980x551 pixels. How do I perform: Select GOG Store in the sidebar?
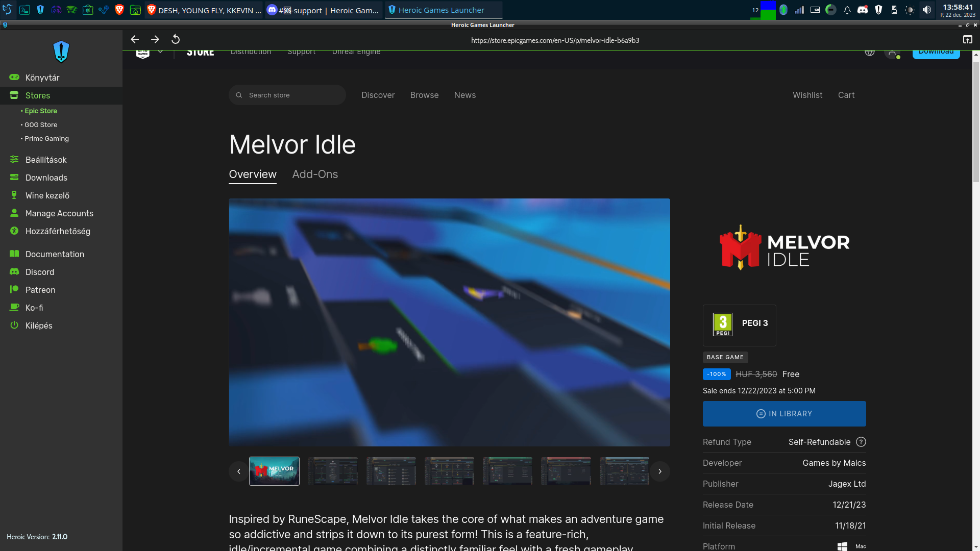coord(41,124)
